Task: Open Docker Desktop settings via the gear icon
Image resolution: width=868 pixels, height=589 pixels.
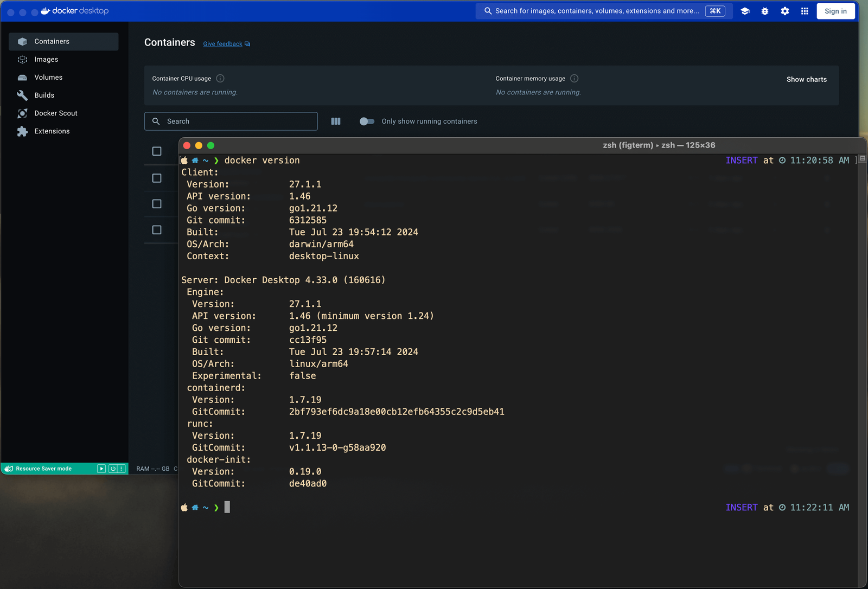Action: [784, 11]
